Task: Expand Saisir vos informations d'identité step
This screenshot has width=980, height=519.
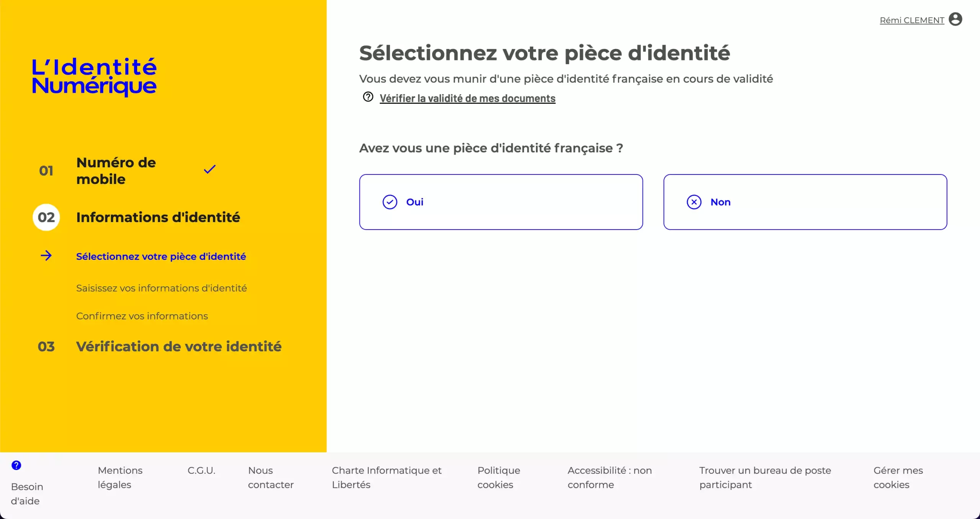Action: (x=162, y=288)
